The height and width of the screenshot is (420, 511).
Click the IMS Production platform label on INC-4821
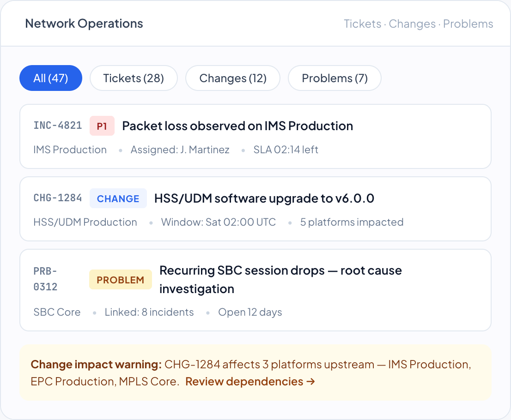(x=70, y=150)
